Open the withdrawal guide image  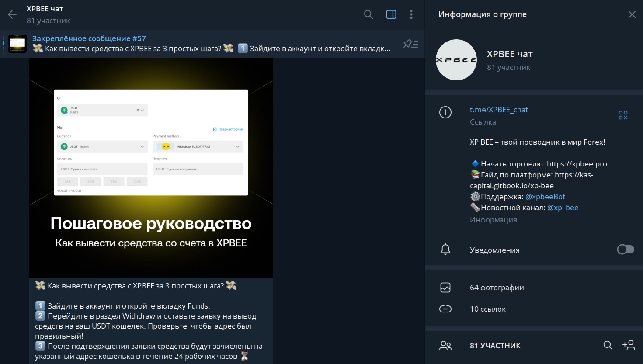[x=151, y=168]
